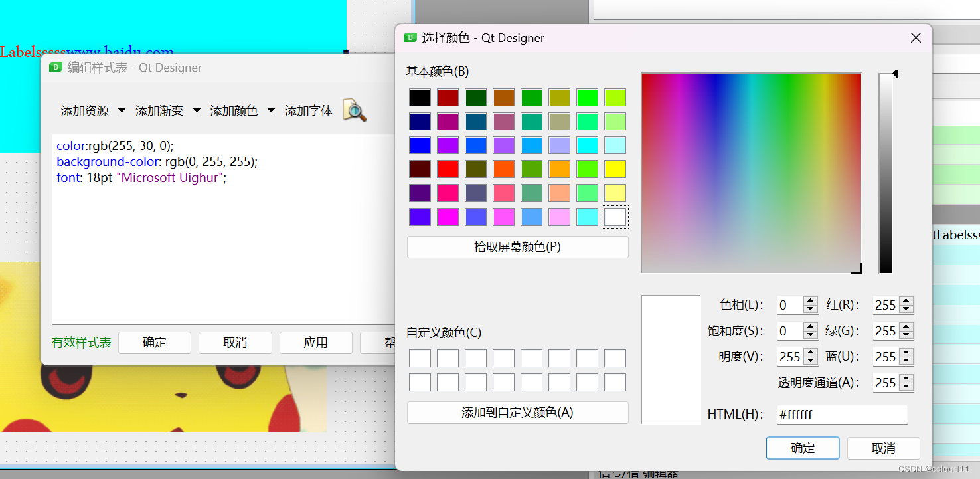
Task: Click the 添加到自定义颜色(A) button
Action: pyautogui.click(x=517, y=412)
